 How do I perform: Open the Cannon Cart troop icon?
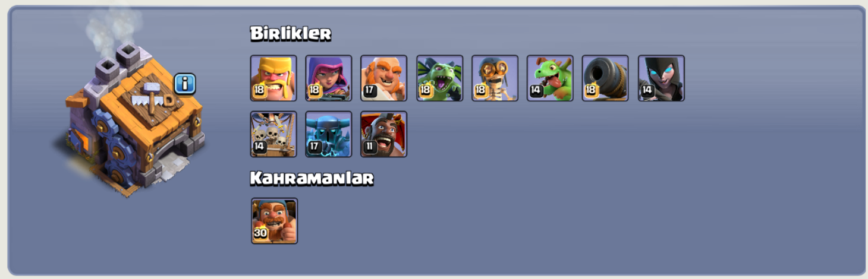(605, 78)
